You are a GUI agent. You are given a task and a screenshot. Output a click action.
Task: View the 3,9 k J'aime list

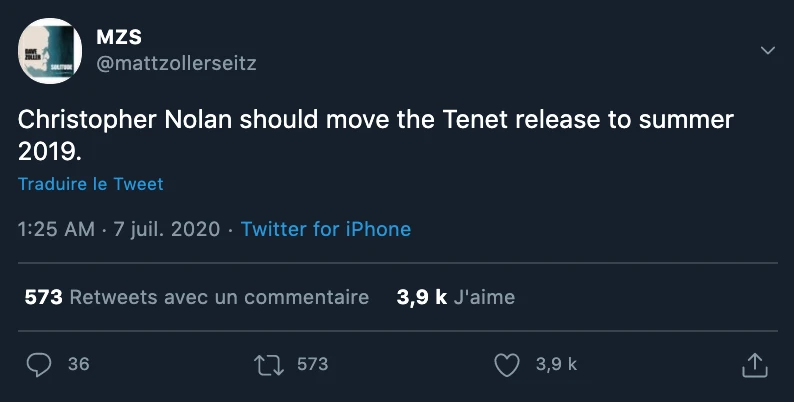(455, 297)
